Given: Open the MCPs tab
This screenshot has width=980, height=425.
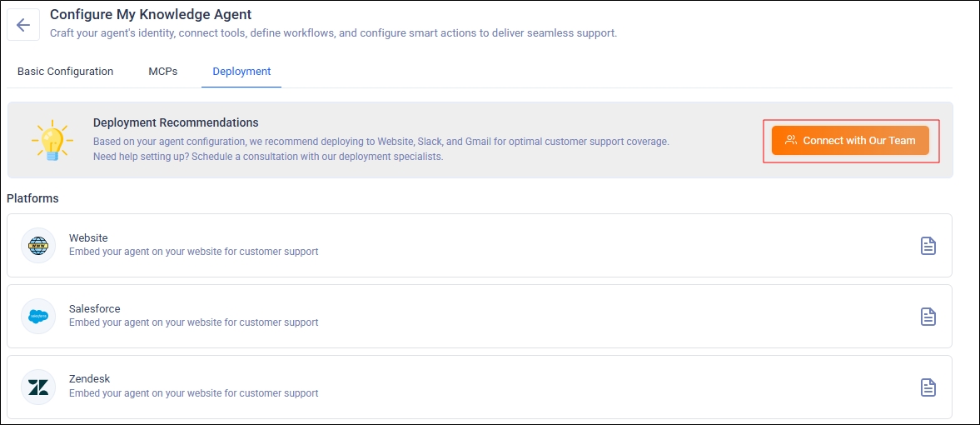Looking at the screenshot, I should click(x=163, y=72).
